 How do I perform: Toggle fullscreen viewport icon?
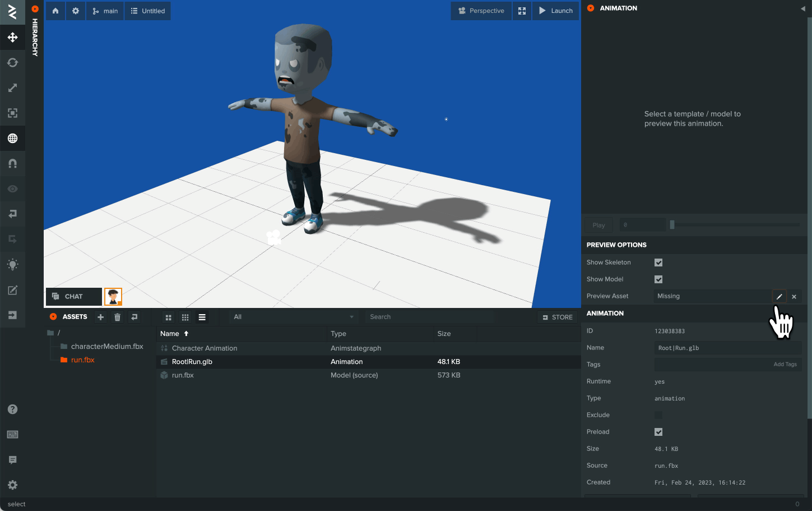(x=522, y=11)
